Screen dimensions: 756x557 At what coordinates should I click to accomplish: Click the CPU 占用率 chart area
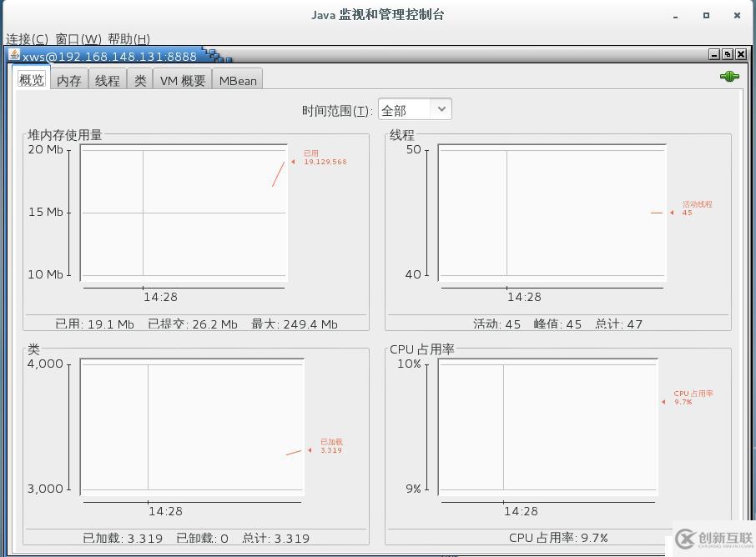click(x=547, y=427)
